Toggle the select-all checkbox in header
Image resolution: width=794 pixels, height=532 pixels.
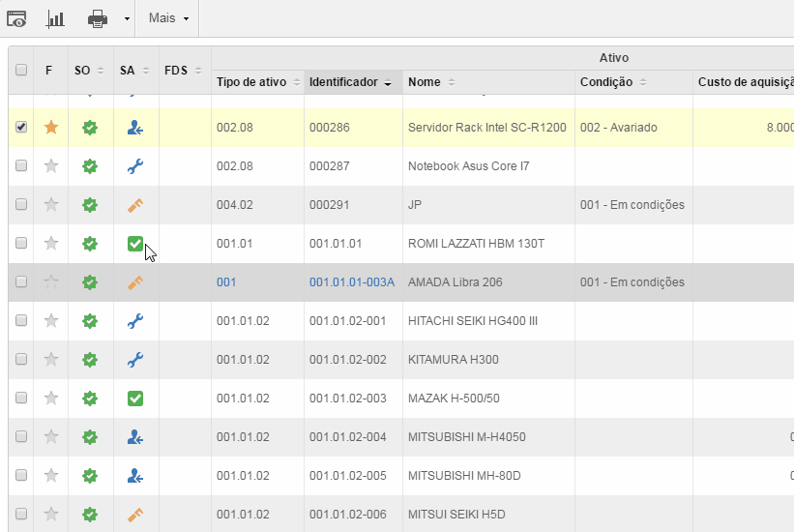pyautogui.click(x=21, y=70)
